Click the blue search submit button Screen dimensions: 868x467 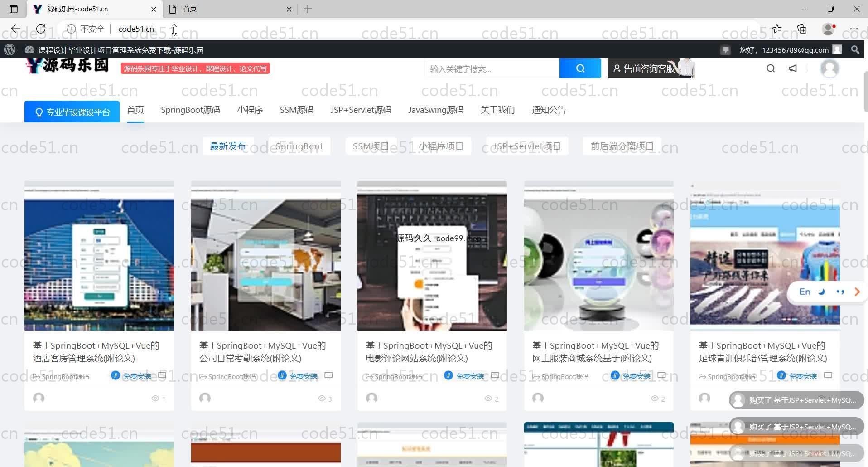point(580,68)
